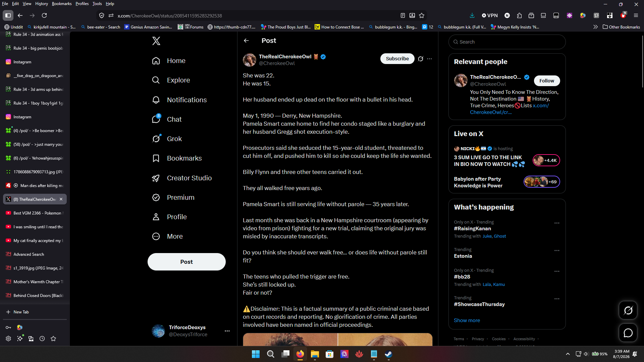Click the X search input field

click(507, 42)
